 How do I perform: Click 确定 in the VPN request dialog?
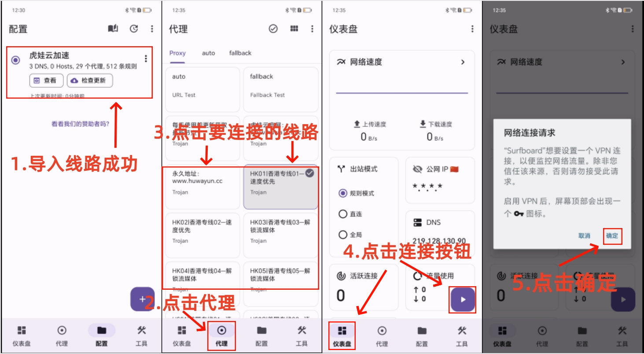coord(612,236)
